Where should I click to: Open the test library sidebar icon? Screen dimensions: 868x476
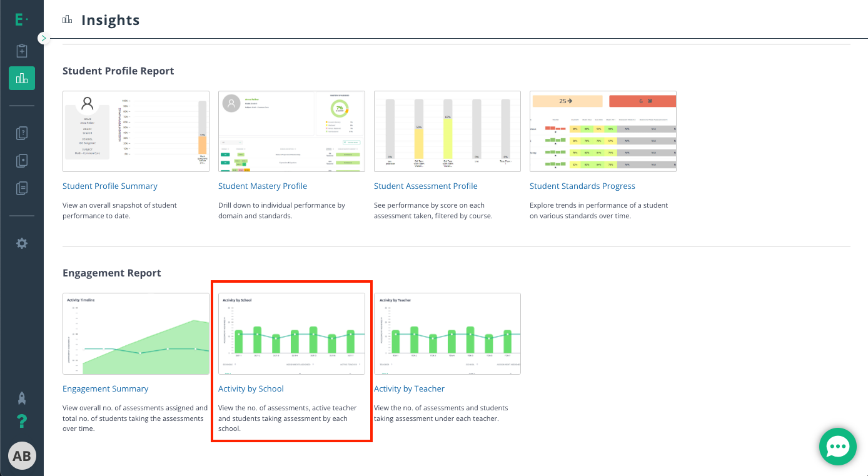coord(22,160)
